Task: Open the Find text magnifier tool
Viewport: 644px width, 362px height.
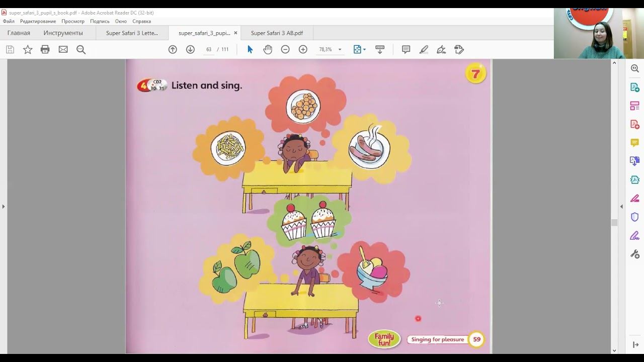Action: pos(81,49)
